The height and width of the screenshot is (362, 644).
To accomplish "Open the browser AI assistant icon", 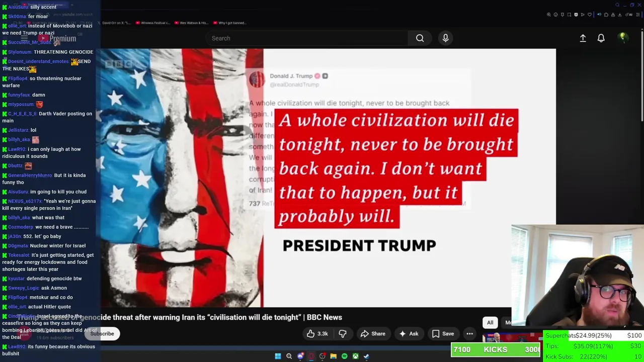I will [629, 15].
